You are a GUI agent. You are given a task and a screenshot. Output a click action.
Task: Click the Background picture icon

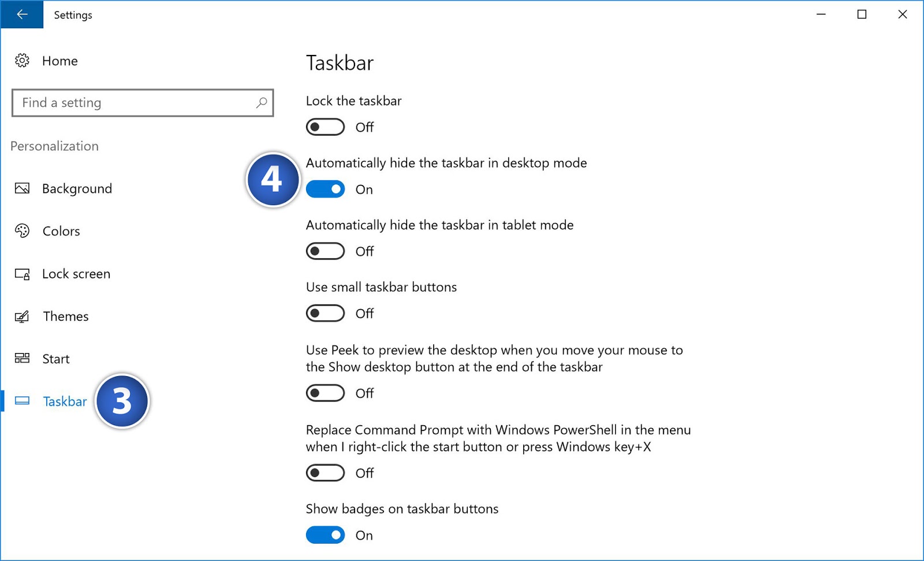pos(22,188)
